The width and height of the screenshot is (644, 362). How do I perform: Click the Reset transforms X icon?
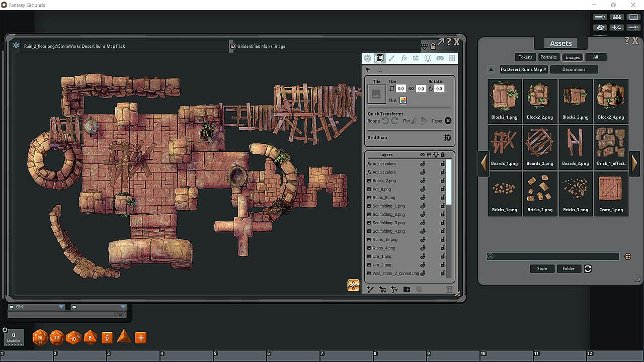[x=448, y=121]
